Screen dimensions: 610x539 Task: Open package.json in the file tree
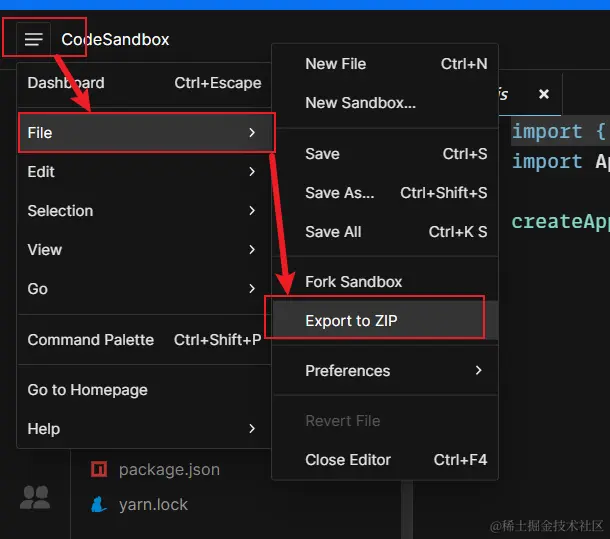click(169, 469)
